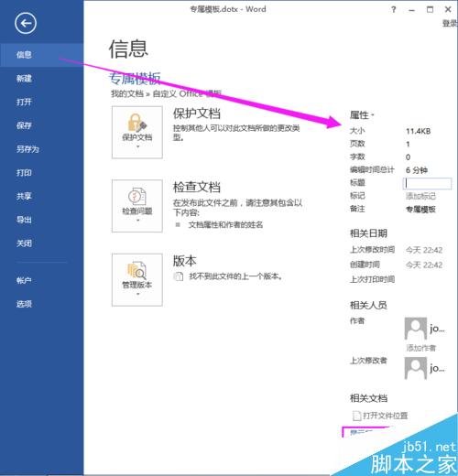Open the 信息 tab in the sidebar
The width and height of the screenshot is (458, 476).
pos(41,55)
